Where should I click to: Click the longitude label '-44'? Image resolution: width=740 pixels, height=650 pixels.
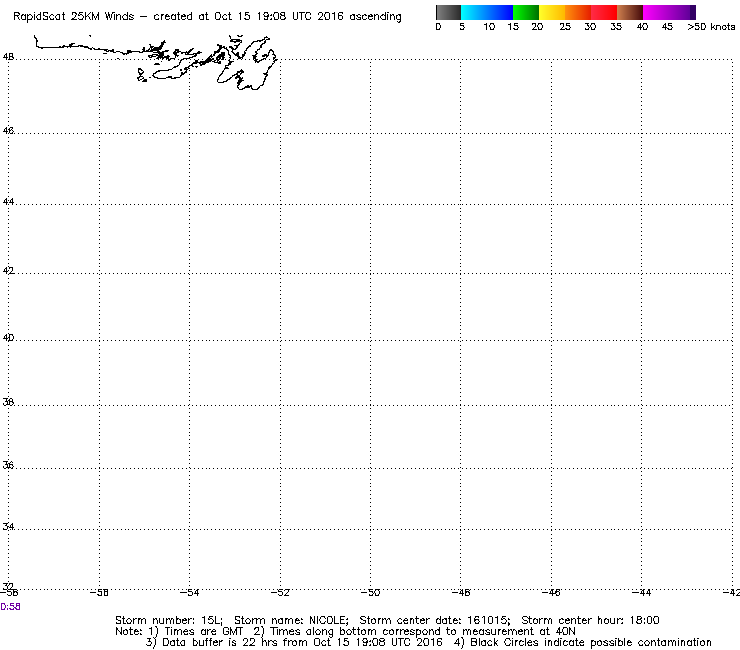coord(641,593)
